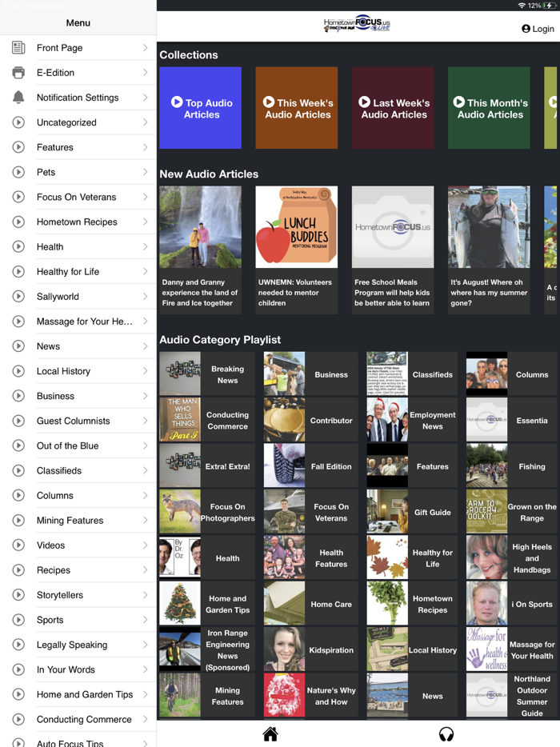
Task: Tap the play icon beside Features menu row
Action: tap(18, 147)
